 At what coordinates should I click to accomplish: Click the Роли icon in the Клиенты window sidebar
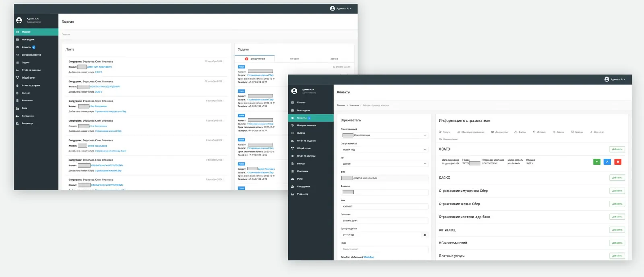[x=293, y=179]
